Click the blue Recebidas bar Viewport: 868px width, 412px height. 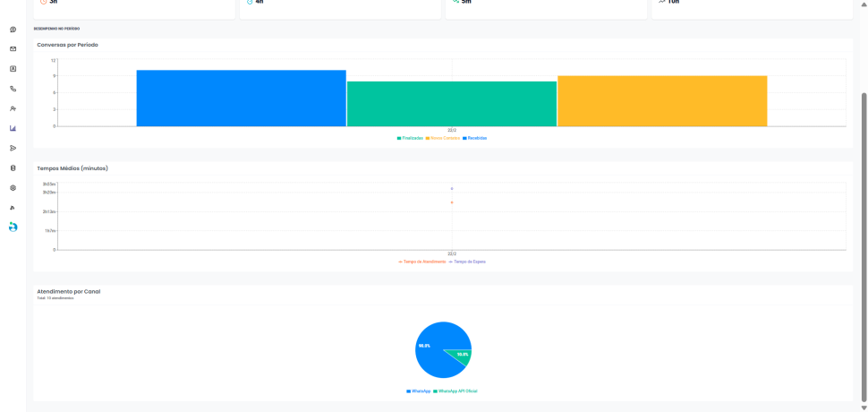pos(241,99)
